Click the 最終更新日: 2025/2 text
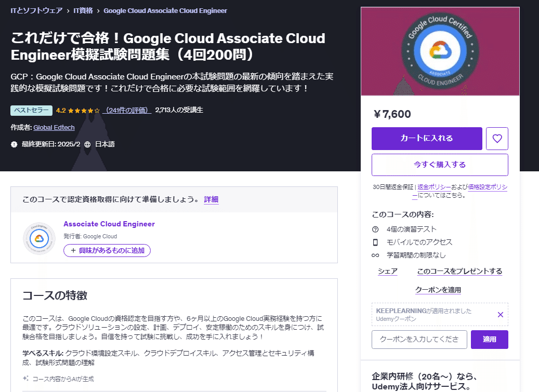 pos(51,144)
